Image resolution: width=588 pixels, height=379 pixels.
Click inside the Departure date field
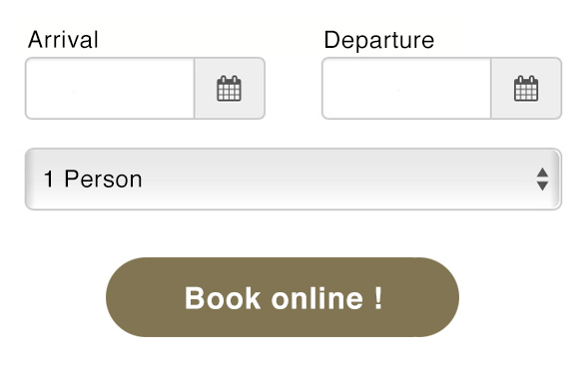coord(406,89)
